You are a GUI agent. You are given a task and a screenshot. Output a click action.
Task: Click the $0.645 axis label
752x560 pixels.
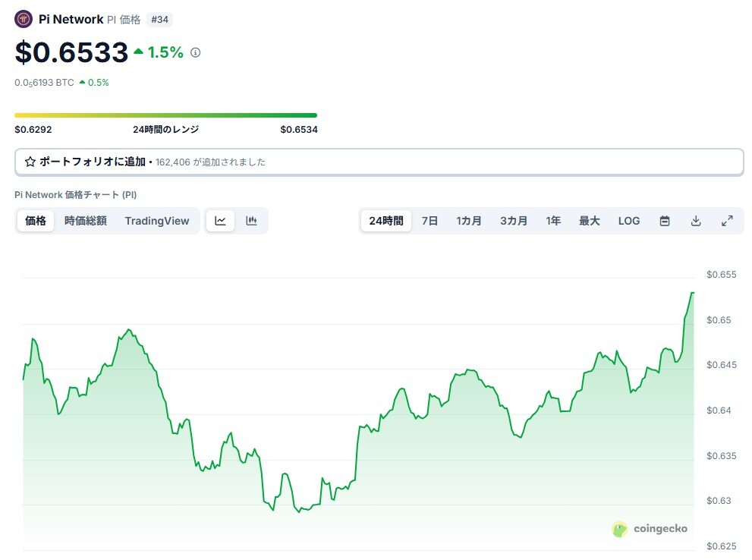722,365
